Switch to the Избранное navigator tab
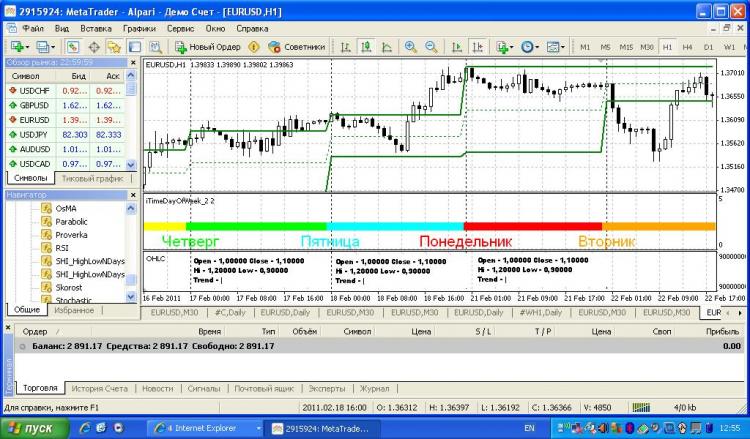The image size is (750, 439). (74, 310)
